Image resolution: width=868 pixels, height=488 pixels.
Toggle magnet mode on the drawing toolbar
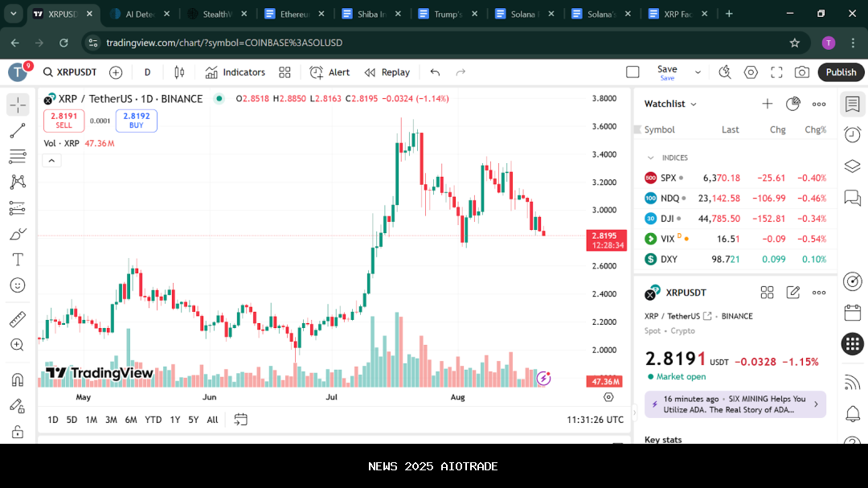18,379
